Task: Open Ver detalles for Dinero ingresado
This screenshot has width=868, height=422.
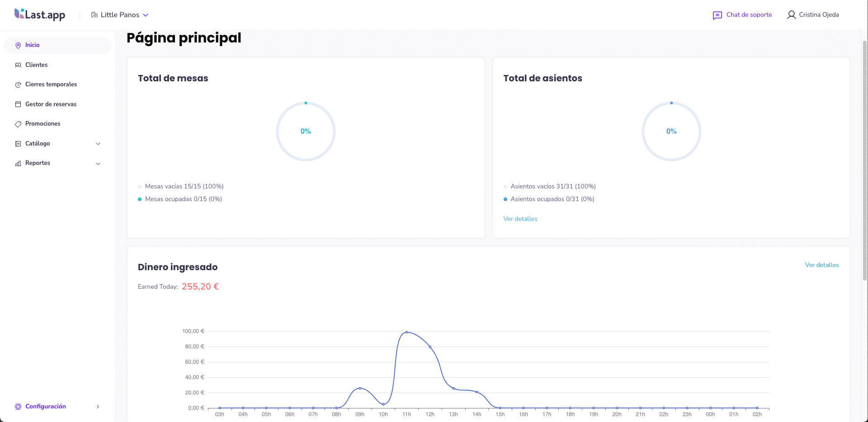Action: 822,265
